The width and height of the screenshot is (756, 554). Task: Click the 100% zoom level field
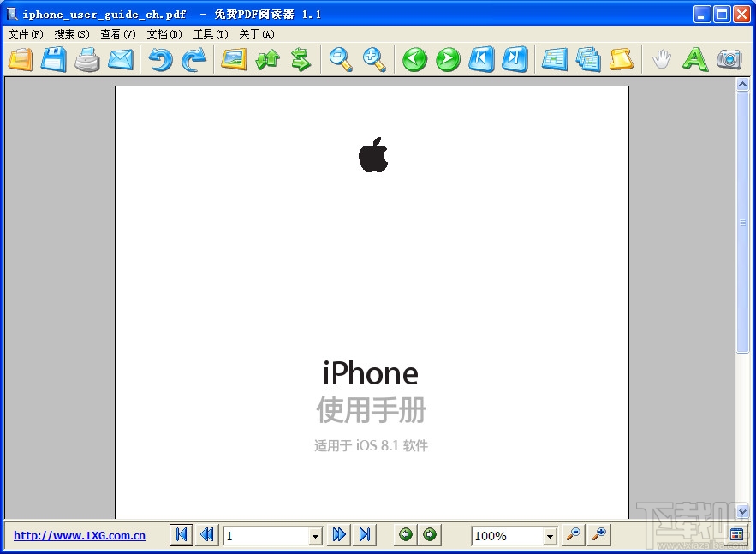[508, 536]
